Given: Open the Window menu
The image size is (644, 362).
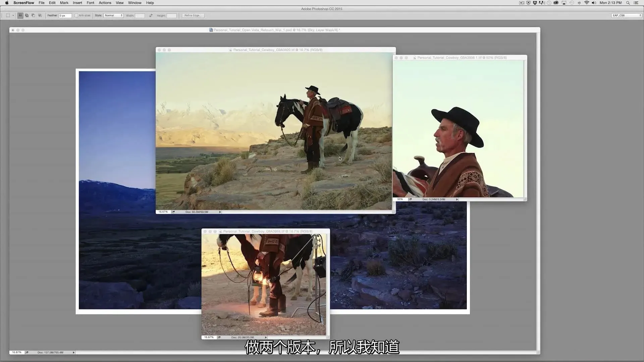Looking at the screenshot, I should coord(135,3).
